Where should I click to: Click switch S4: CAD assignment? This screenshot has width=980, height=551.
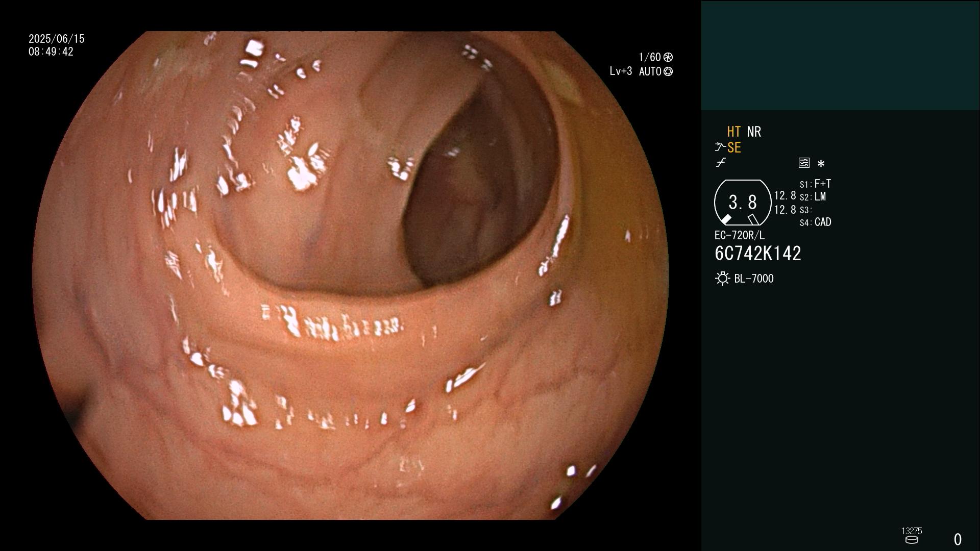[x=815, y=222]
